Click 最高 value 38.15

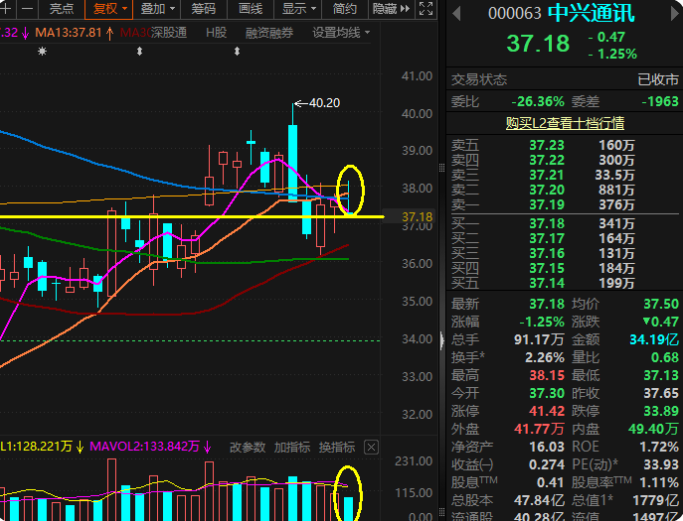[547, 375]
